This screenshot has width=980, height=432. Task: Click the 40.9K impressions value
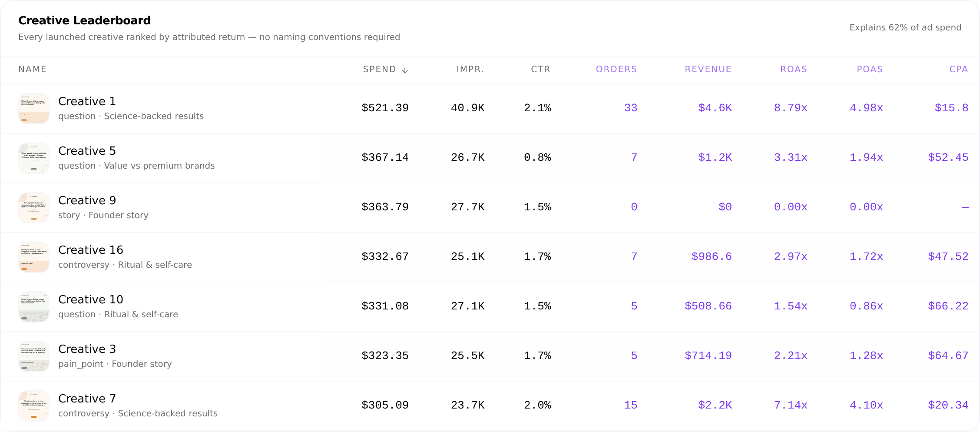tap(467, 108)
